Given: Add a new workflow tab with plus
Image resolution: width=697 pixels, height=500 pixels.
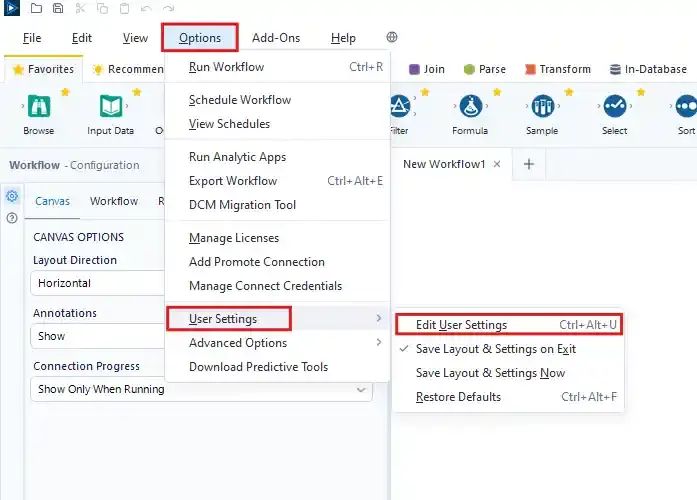Looking at the screenshot, I should pyautogui.click(x=529, y=164).
